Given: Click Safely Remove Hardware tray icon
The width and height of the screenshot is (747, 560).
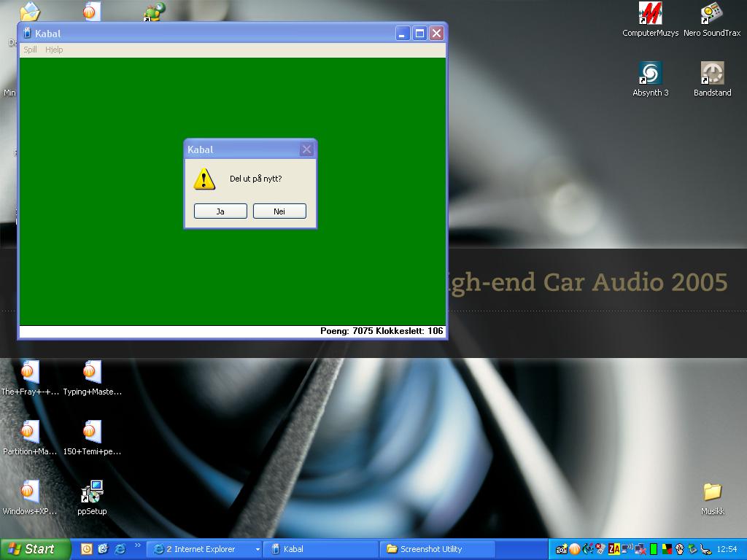Looking at the screenshot, I should [693, 550].
